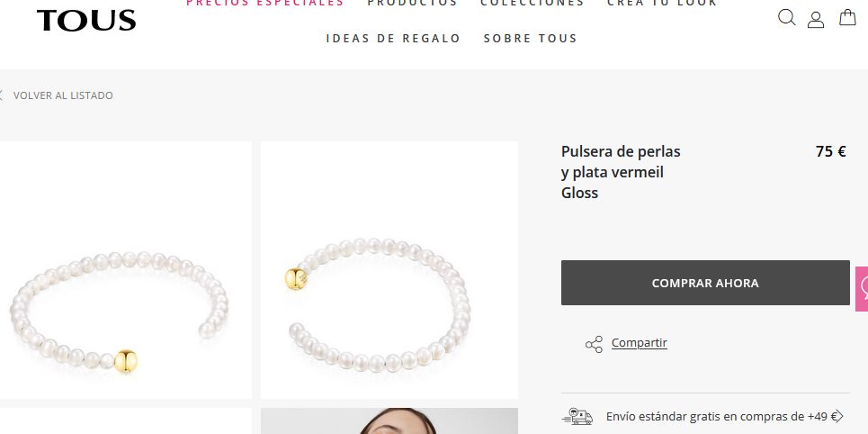Open first bracelet photo with clasp at bottom
The image size is (868, 434).
(126, 270)
